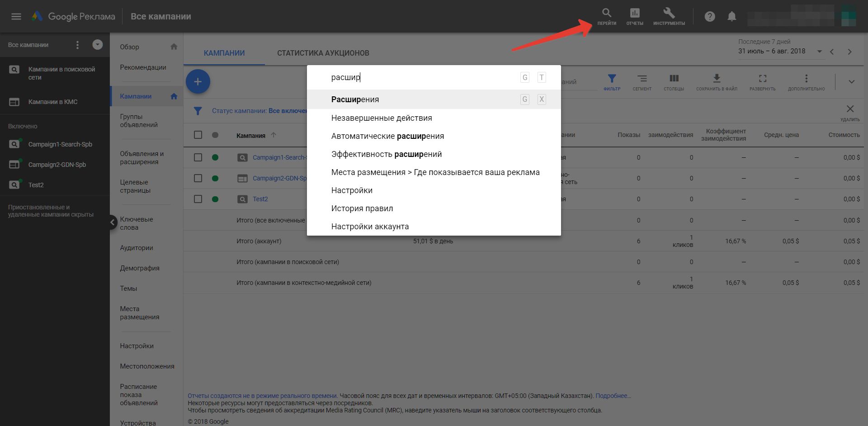Collapse the campaigns list with round arrow
This screenshot has height=426, width=868.
point(97,44)
